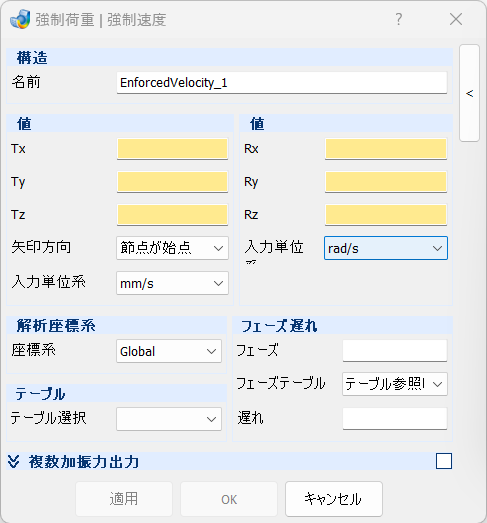Click the 遅れ input field
The width and height of the screenshot is (487, 523).
pos(395,418)
